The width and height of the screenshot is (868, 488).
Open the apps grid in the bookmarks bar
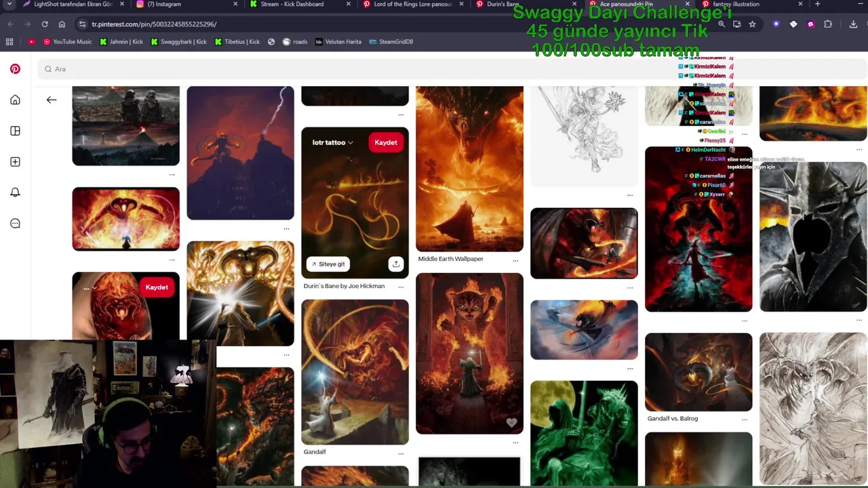coord(9,41)
